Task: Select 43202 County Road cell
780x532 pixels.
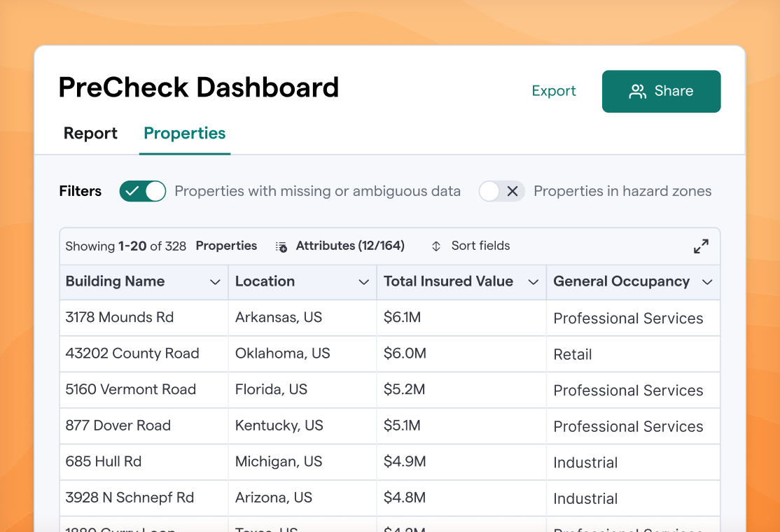Action: click(144, 353)
